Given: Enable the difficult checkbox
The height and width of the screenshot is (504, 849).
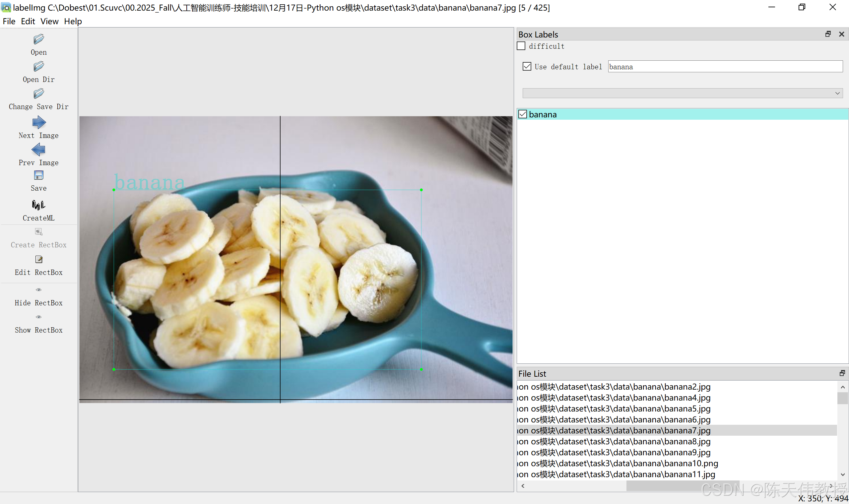Looking at the screenshot, I should (x=521, y=46).
